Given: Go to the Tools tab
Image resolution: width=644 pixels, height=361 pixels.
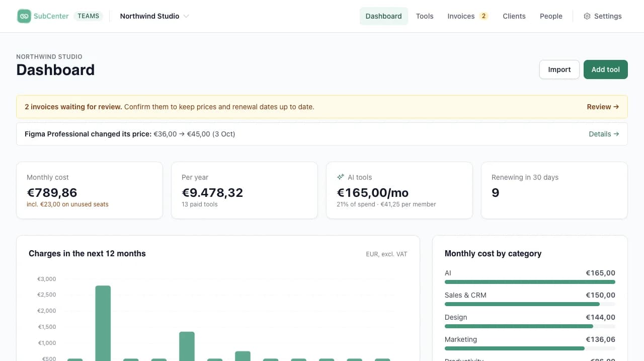Looking at the screenshot, I should tap(425, 16).
